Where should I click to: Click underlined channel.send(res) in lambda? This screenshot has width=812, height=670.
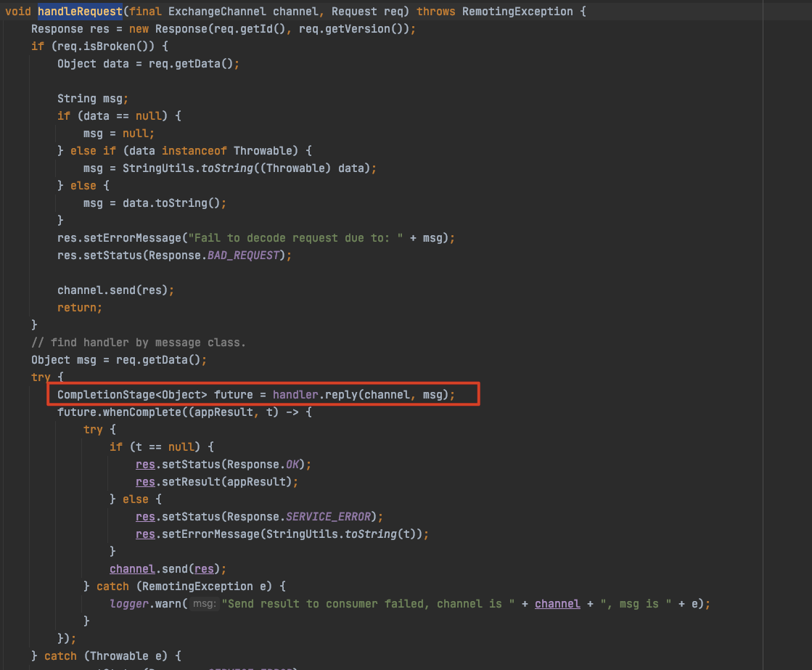point(168,569)
